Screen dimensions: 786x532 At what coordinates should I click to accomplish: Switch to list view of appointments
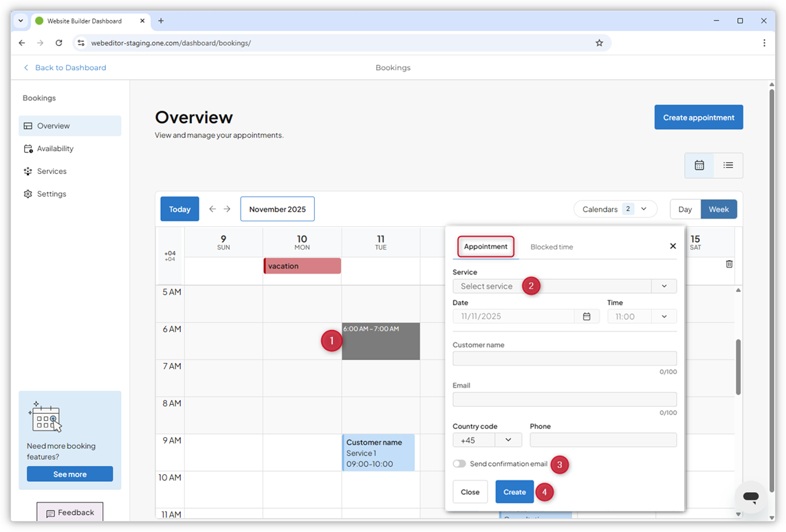728,165
